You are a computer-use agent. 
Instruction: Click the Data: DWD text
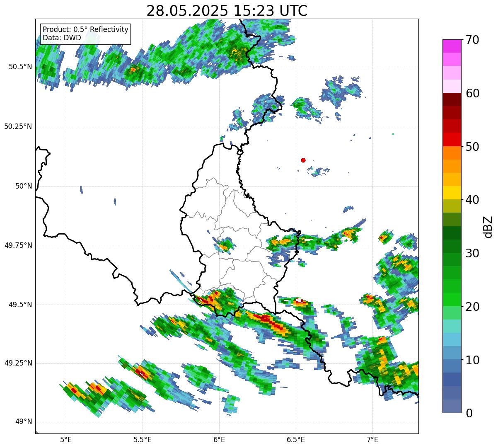pos(62,38)
